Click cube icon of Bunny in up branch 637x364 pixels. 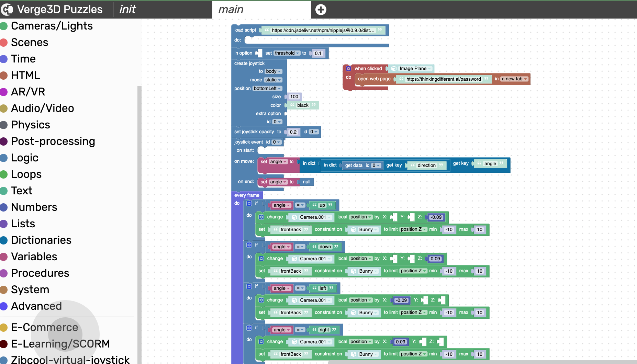point(354,230)
